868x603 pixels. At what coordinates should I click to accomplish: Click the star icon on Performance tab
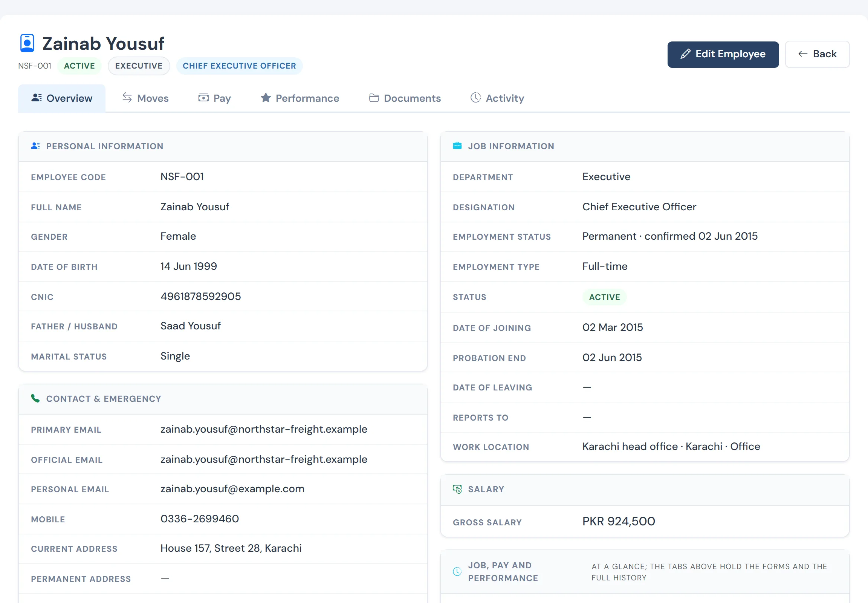click(266, 98)
